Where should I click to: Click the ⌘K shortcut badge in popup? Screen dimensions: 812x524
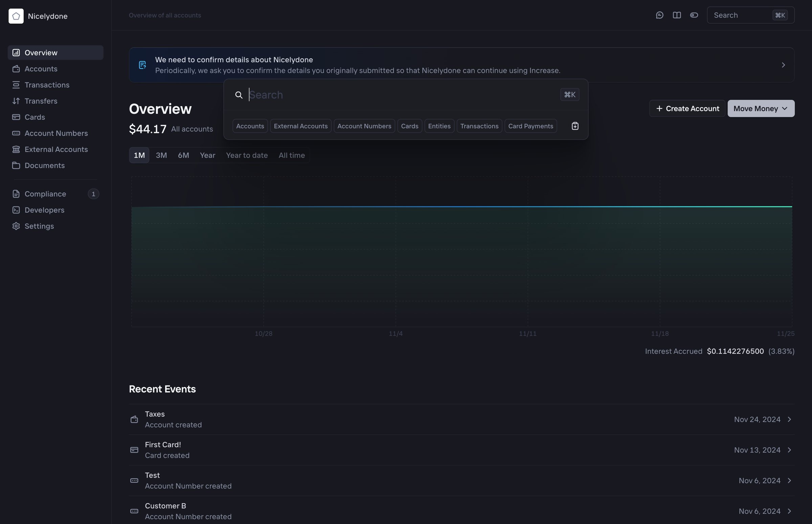point(570,95)
